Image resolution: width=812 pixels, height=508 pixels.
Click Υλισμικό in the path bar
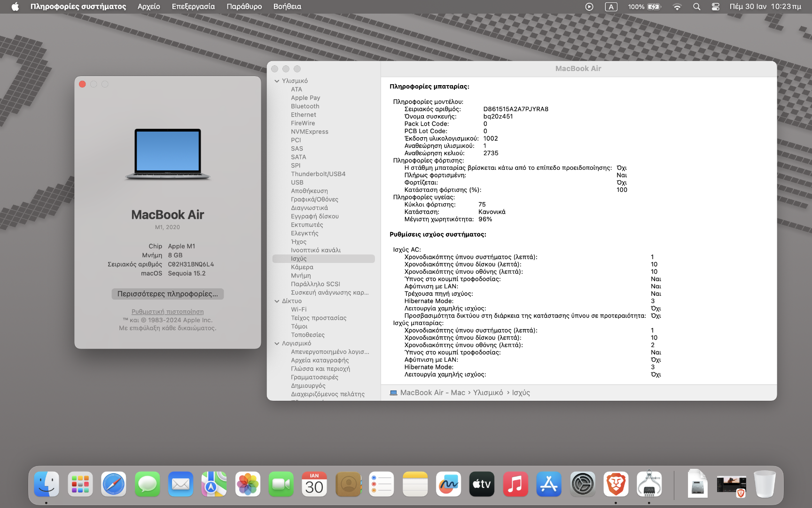(x=488, y=392)
